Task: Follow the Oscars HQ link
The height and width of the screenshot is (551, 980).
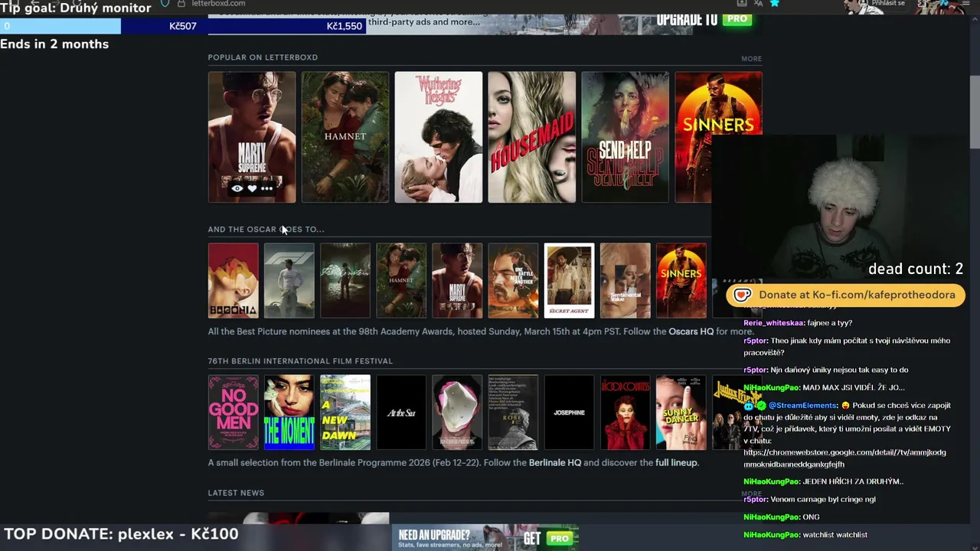Action: [691, 331]
